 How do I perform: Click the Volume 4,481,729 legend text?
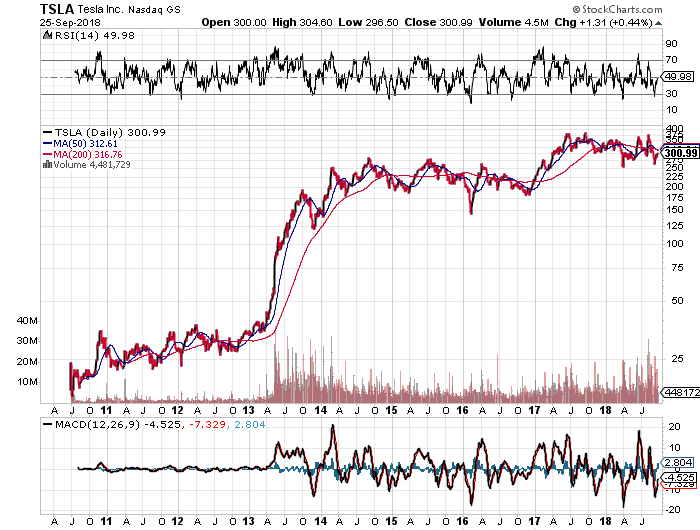[92, 165]
